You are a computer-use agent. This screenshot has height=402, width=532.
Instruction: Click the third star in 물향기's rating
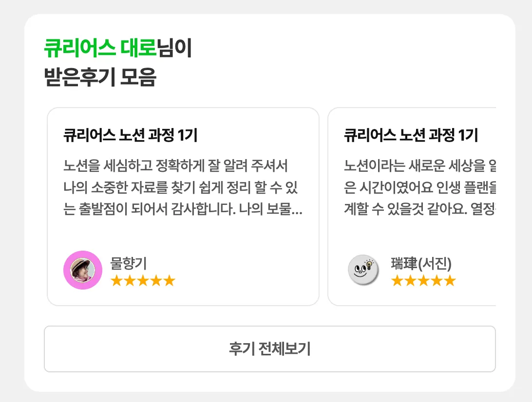(143, 281)
